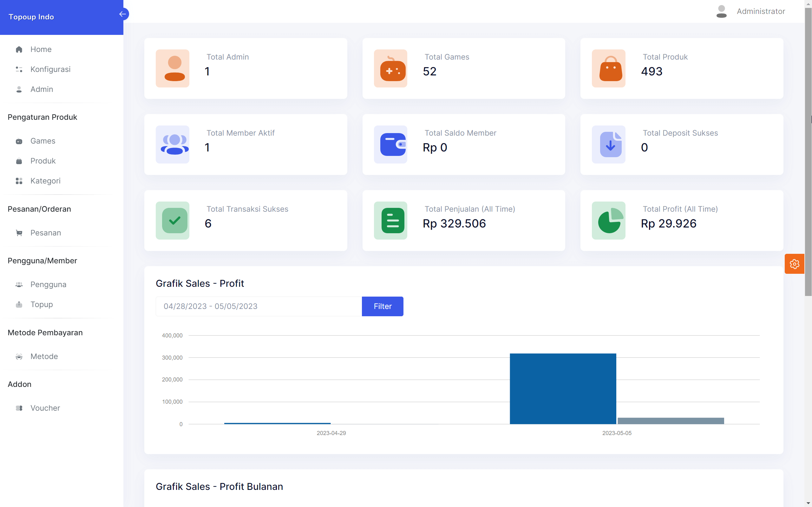Open Topup via its upload icon
This screenshot has width=812, height=507.
point(19,305)
